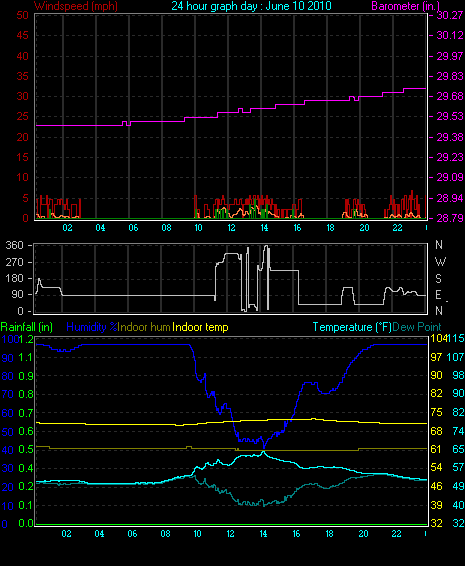Viewport: 465px width, 566px height.
Task: Select the Indoor hum legend label
Action: point(144,327)
